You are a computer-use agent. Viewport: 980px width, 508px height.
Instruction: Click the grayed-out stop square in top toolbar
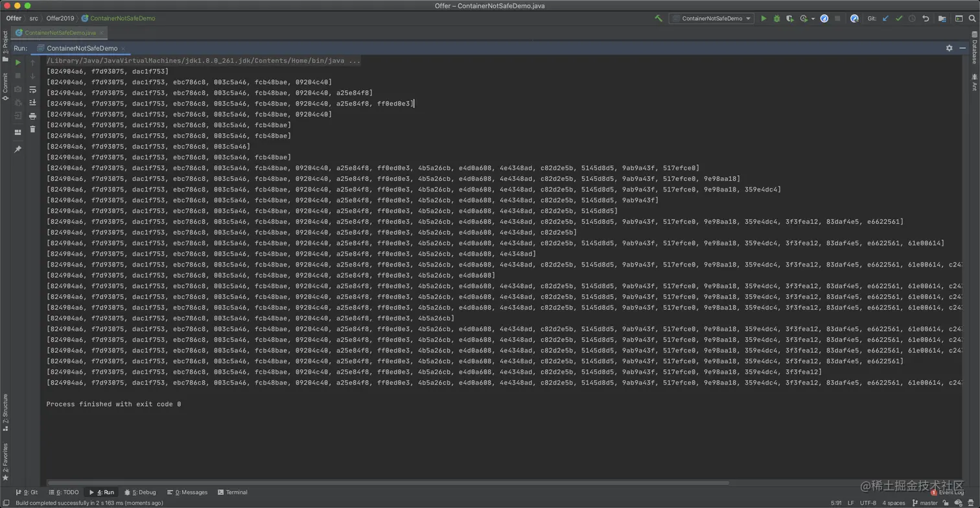pos(837,18)
